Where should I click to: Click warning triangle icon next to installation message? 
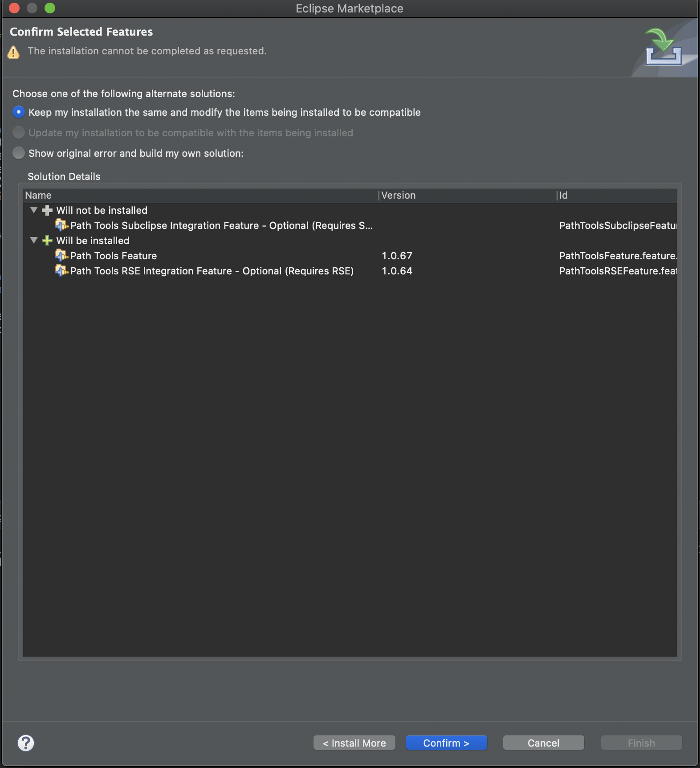point(13,52)
